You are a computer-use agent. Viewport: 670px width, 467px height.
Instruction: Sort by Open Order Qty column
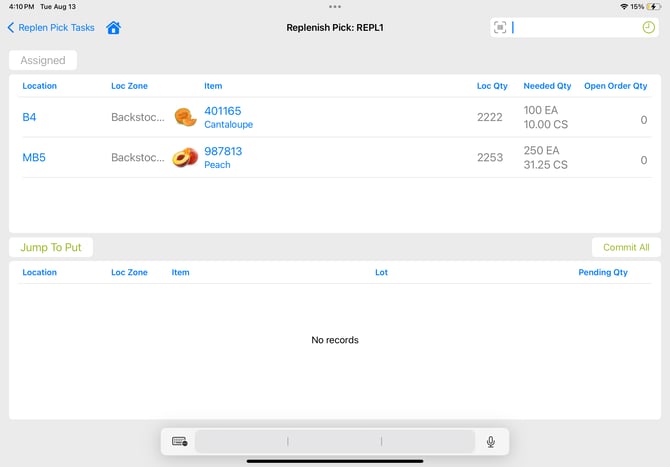615,86
